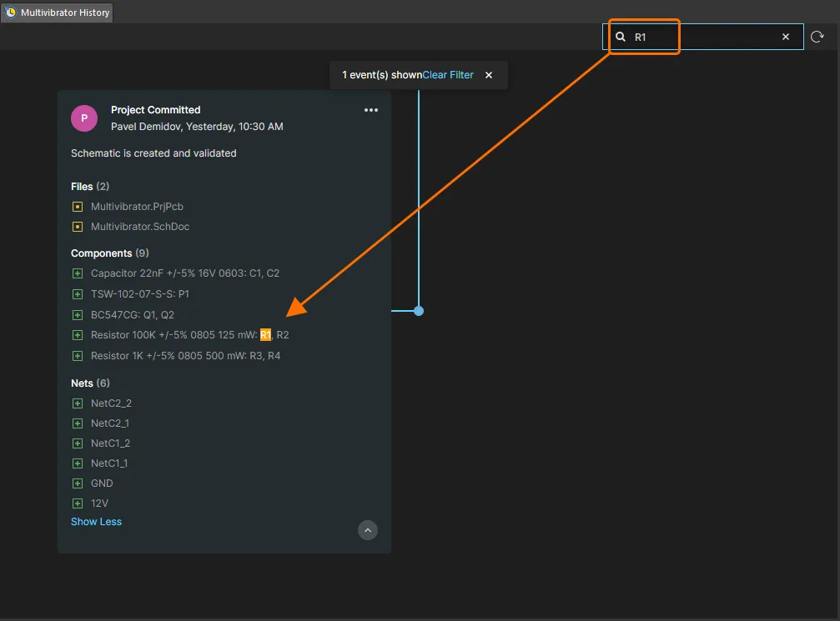Click added icon for NetC2_2
840x621 pixels.
click(77, 403)
